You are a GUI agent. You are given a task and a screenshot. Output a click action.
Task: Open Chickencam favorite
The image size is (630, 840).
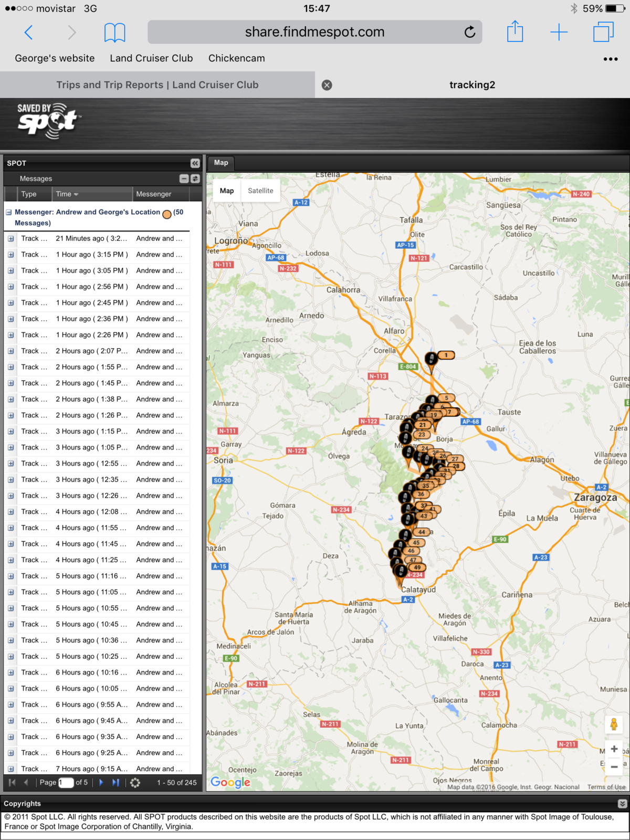(x=236, y=58)
